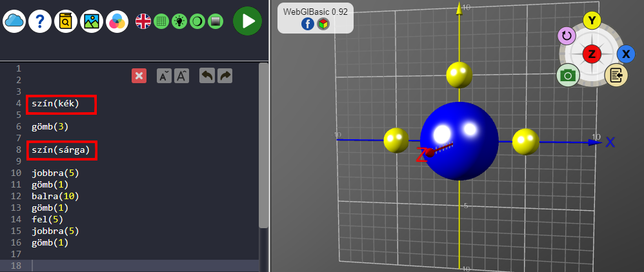Screen dimensions: 644x272
Task: Increase editor font size
Action: [x=182, y=76]
